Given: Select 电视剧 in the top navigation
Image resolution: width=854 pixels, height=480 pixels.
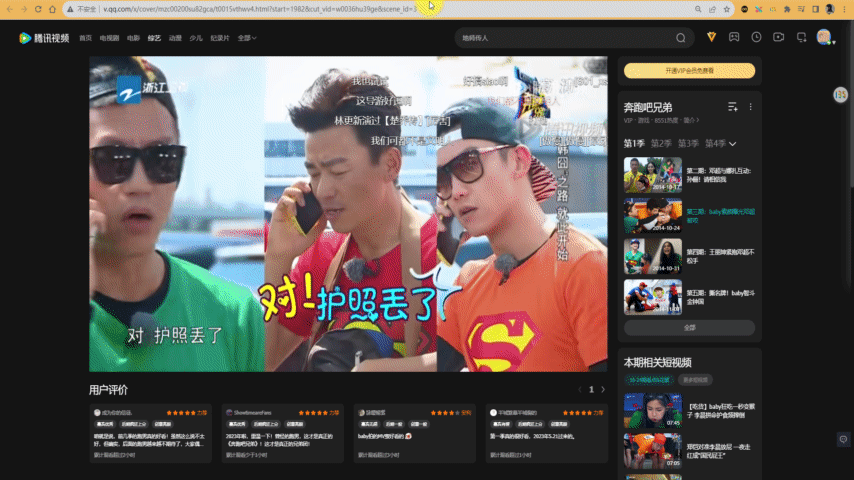Looking at the screenshot, I should (x=110, y=38).
